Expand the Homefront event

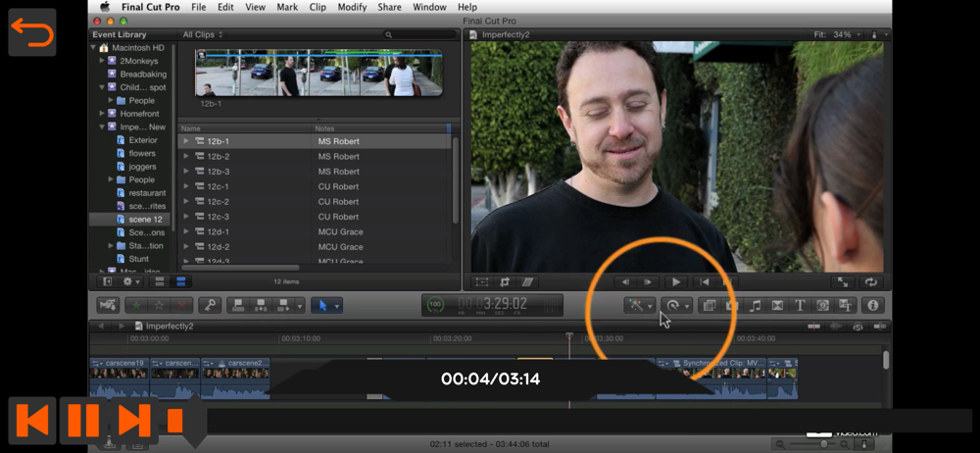102,114
